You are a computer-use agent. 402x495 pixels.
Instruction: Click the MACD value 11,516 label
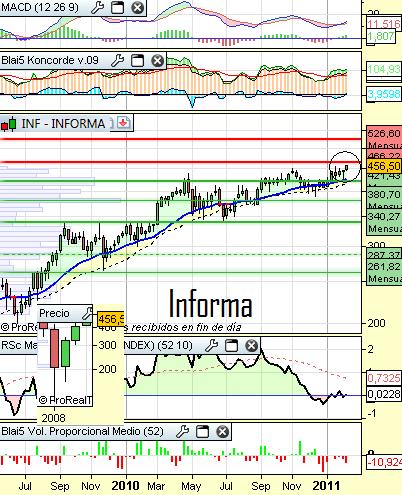384,24
